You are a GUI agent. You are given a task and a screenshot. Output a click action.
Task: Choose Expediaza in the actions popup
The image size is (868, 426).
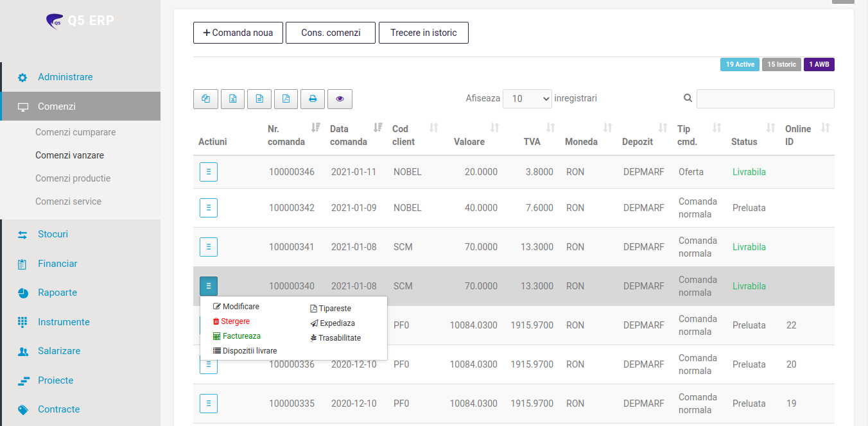point(333,323)
